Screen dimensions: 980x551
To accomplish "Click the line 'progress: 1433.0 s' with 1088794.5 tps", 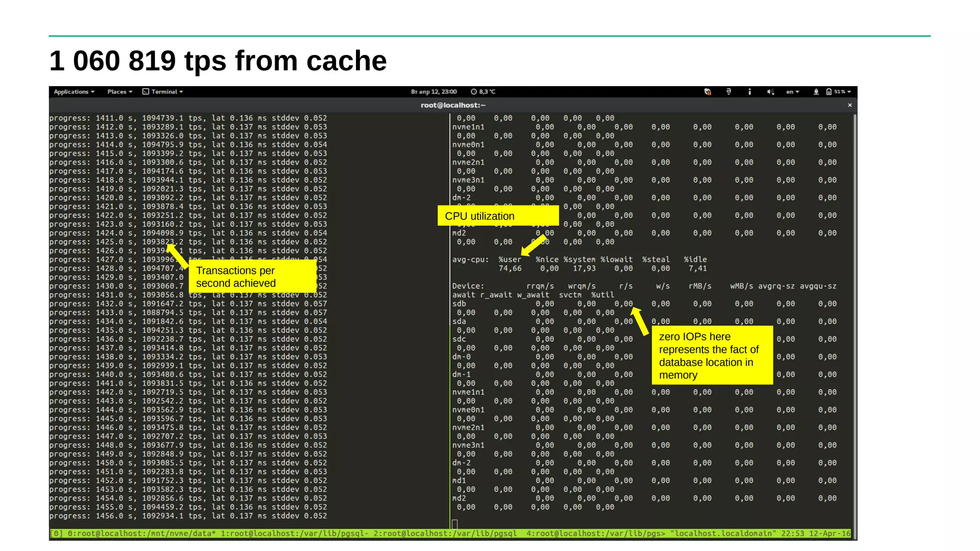I will (188, 313).
